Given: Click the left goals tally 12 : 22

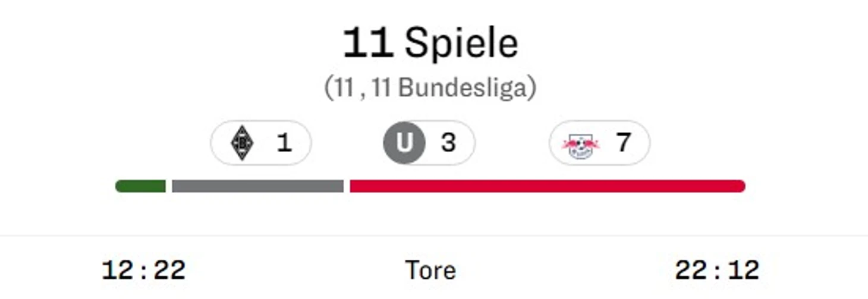Looking at the screenshot, I should [x=144, y=270].
